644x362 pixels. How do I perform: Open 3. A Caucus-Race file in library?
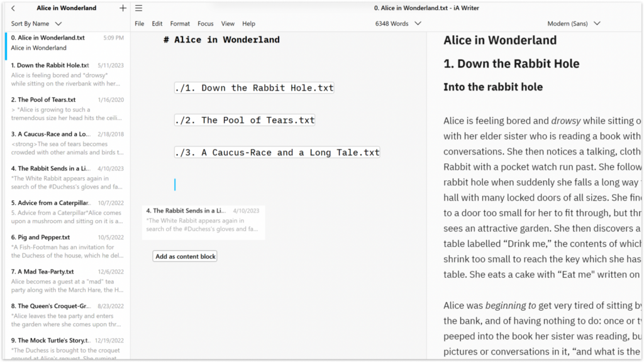pyautogui.click(x=67, y=143)
